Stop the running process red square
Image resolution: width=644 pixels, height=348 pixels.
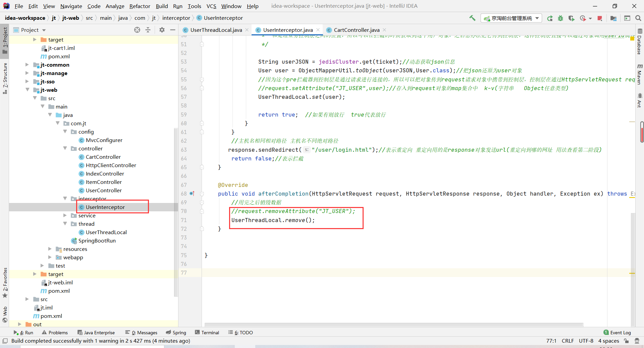point(600,18)
